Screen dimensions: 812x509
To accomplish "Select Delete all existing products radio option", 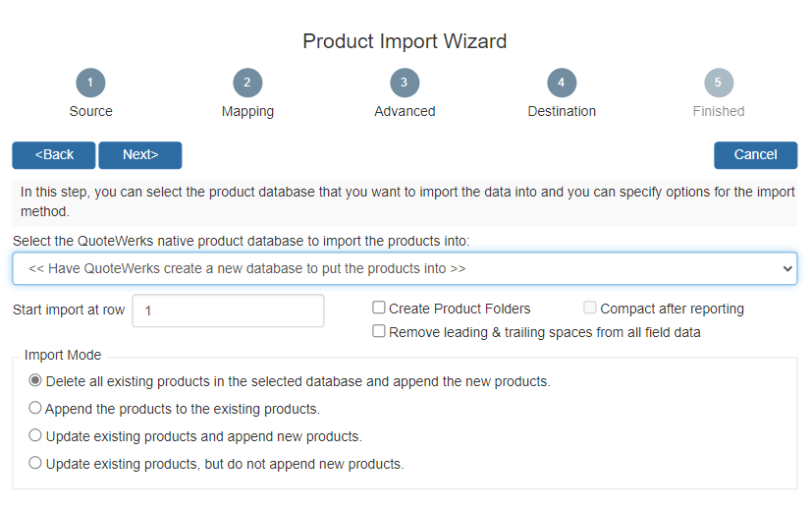I will 35,381.
